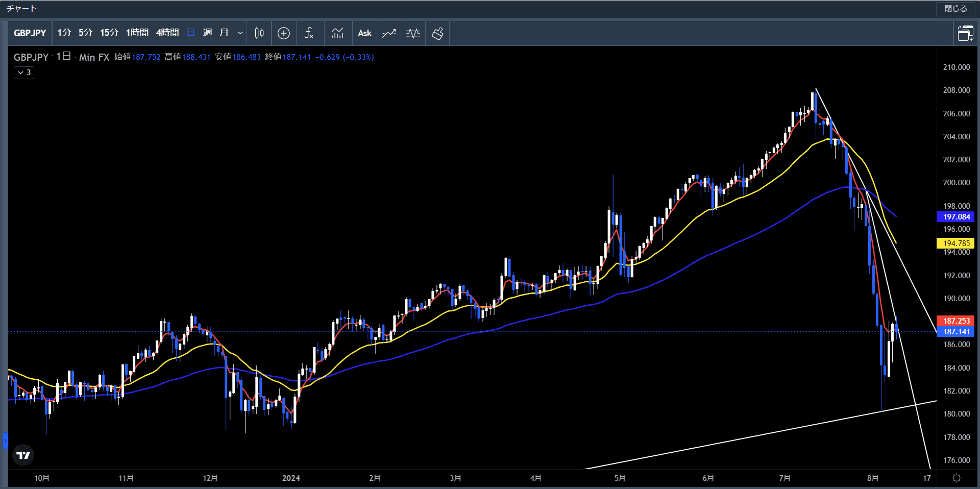
Task: Click the trend line chart icon
Action: (x=389, y=33)
